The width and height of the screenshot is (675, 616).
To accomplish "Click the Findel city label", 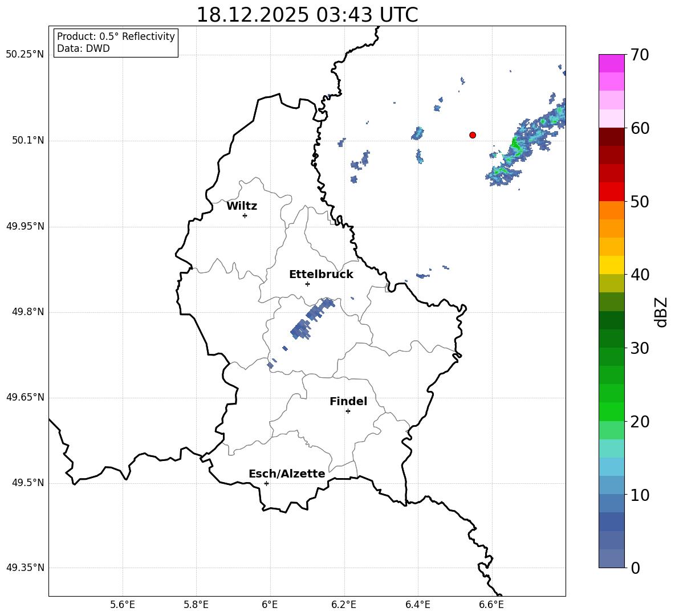I will pyautogui.click(x=348, y=401).
